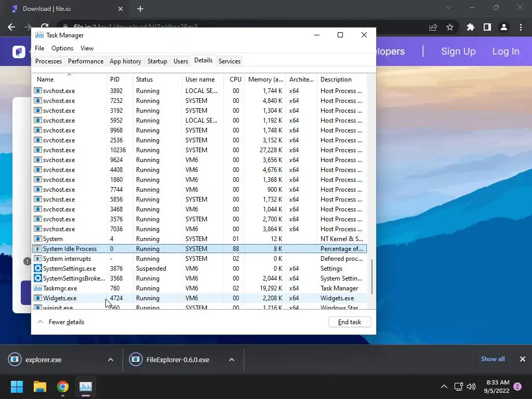Open a new Chrome tab
532x399 pixels.
140,9
